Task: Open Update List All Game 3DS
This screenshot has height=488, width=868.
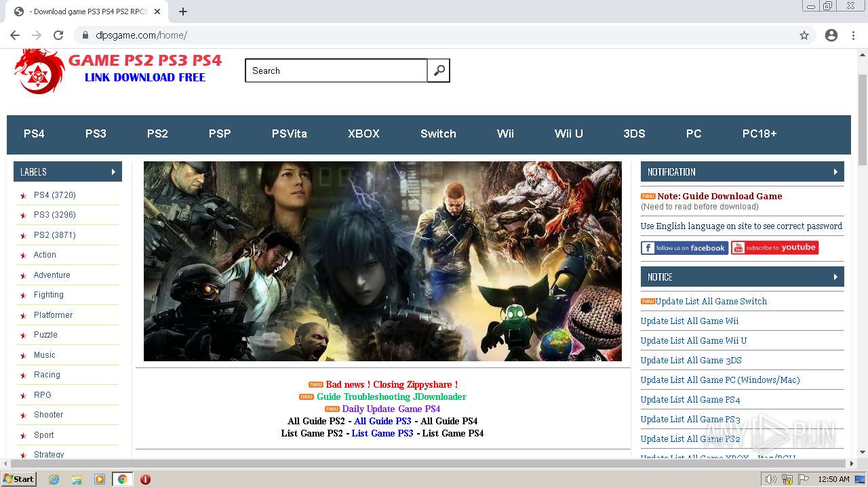Action: 691,361
